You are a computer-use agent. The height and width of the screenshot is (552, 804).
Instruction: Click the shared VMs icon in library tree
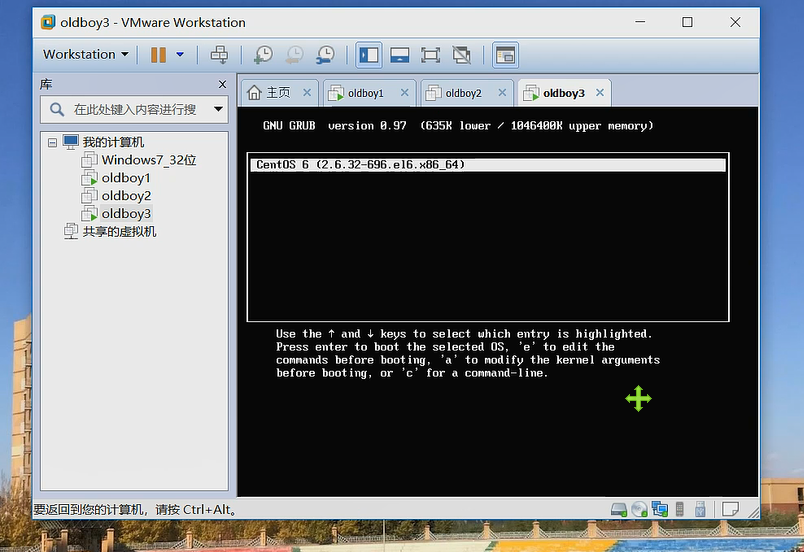pyautogui.click(x=71, y=232)
